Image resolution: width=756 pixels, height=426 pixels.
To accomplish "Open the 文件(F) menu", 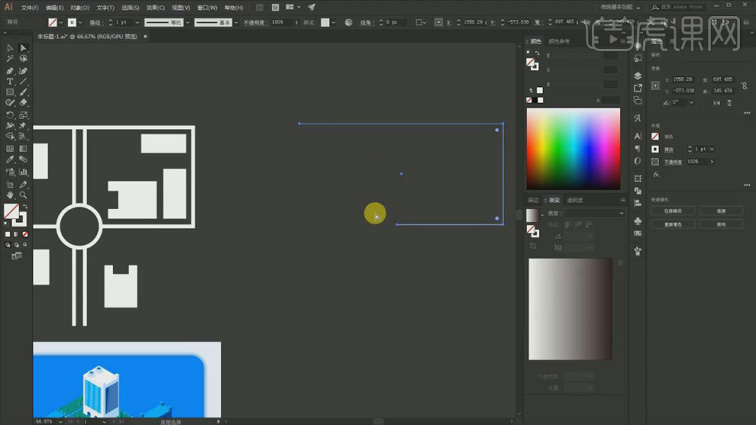I will click(30, 7).
